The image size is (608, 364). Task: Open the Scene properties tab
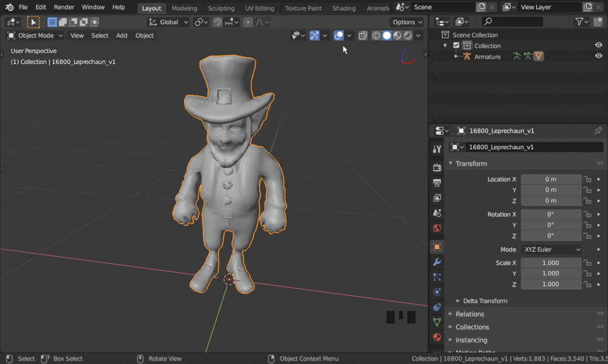(437, 213)
